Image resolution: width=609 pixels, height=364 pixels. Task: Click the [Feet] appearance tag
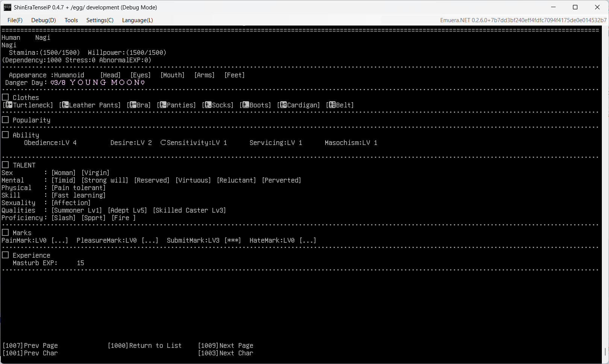[235, 75]
